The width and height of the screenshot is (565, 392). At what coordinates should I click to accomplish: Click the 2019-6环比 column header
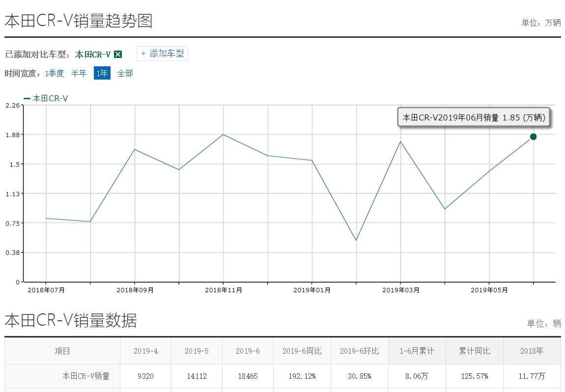(x=360, y=351)
